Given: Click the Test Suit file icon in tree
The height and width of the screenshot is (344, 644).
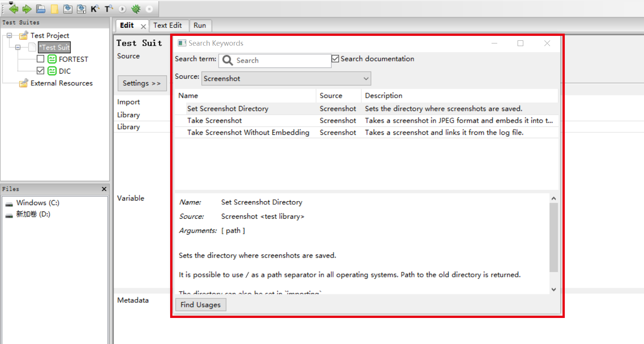Looking at the screenshot, I should click(x=33, y=47).
